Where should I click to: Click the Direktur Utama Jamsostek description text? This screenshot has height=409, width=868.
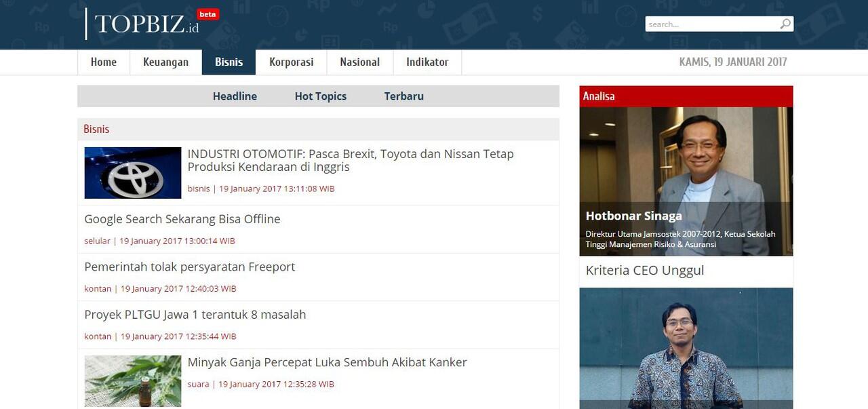click(680, 239)
